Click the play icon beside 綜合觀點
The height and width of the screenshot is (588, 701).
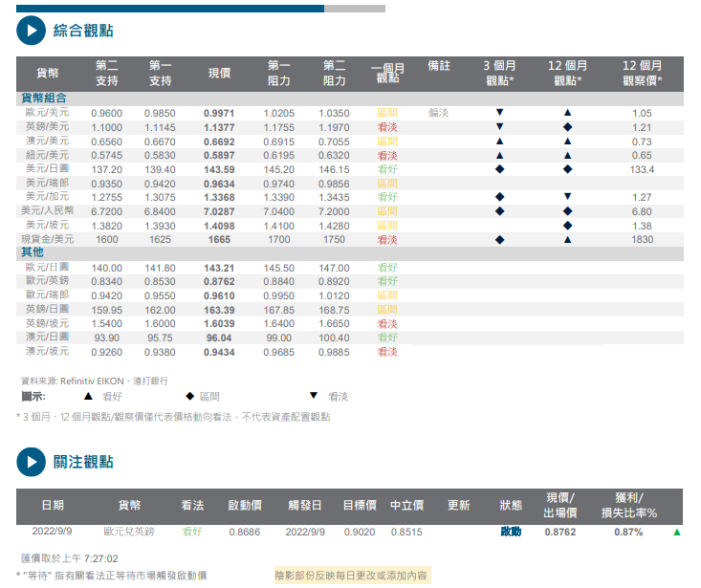pos(32,31)
